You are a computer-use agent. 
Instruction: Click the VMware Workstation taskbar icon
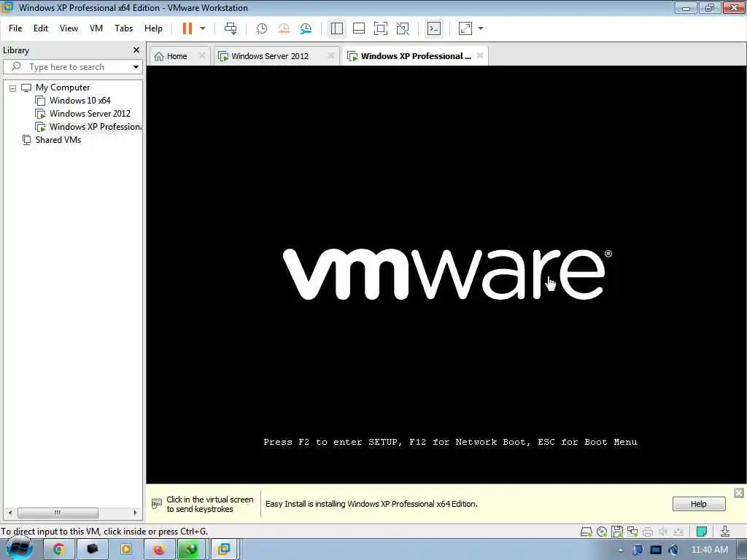click(x=223, y=550)
